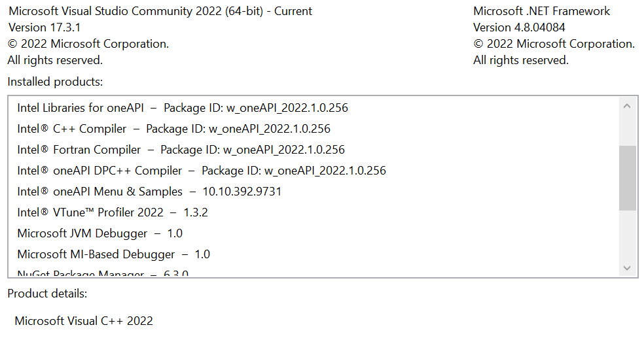This screenshot has height=338, width=644.
Task: Click scrollbar track above the thumb
Action: pos(627,129)
